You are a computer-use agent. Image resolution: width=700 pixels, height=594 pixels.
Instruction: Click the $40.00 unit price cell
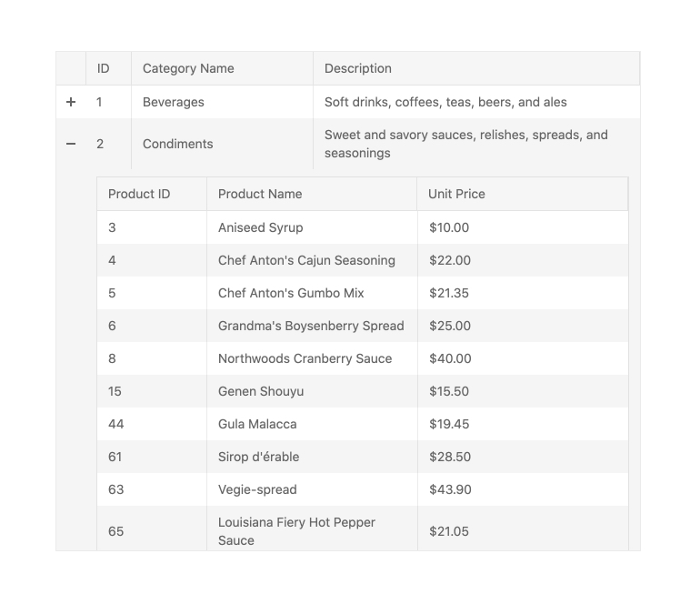[x=450, y=358]
